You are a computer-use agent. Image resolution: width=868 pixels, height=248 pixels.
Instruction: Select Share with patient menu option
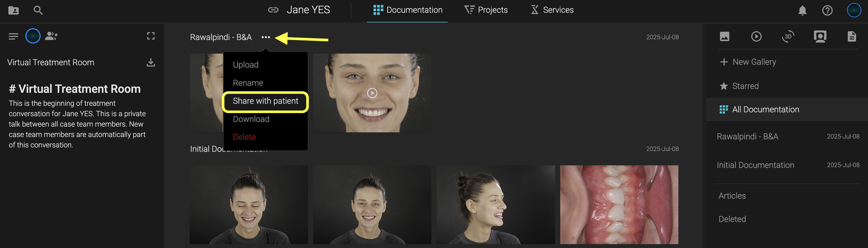tap(265, 101)
